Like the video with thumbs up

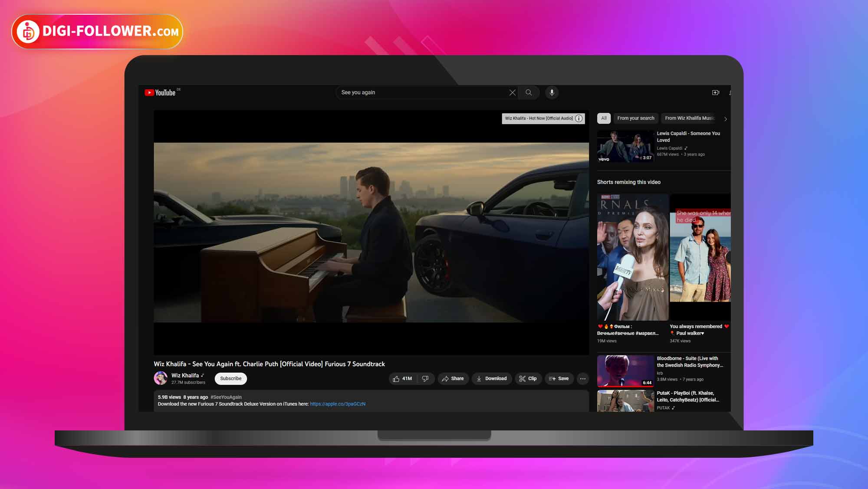[396, 379]
